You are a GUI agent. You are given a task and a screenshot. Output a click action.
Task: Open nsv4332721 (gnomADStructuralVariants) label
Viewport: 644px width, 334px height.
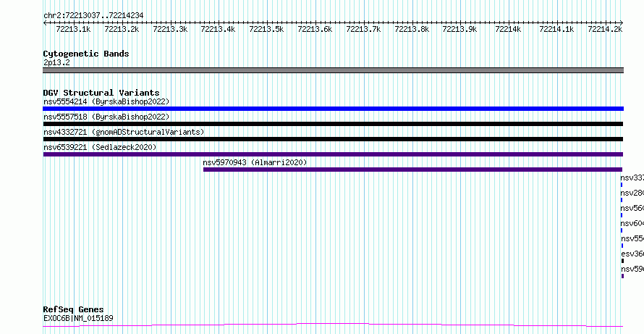click(124, 132)
